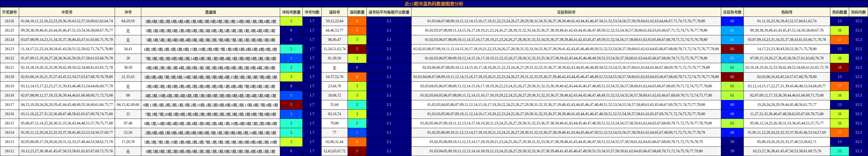This screenshot has width=868, height=156.
Task: Select draw period 26121
Action: tap(10, 67)
